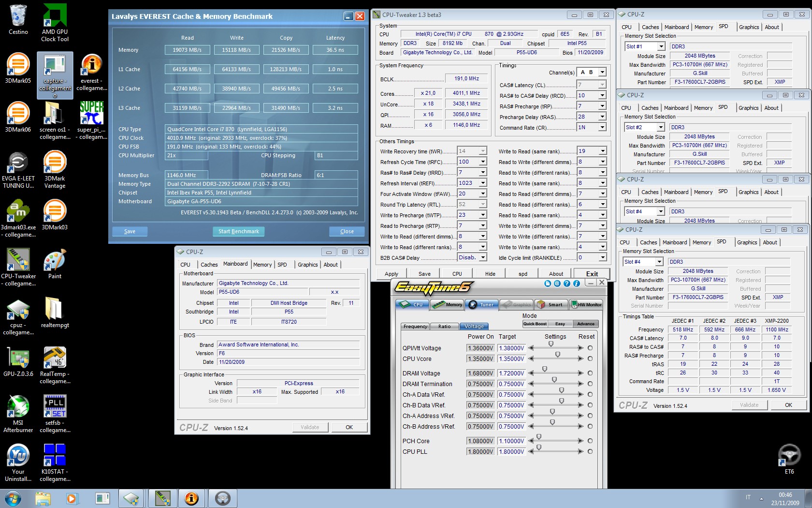Select Ratio tab in EasyTune6
812x508 pixels.
pyautogui.click(x=444, y=326)
